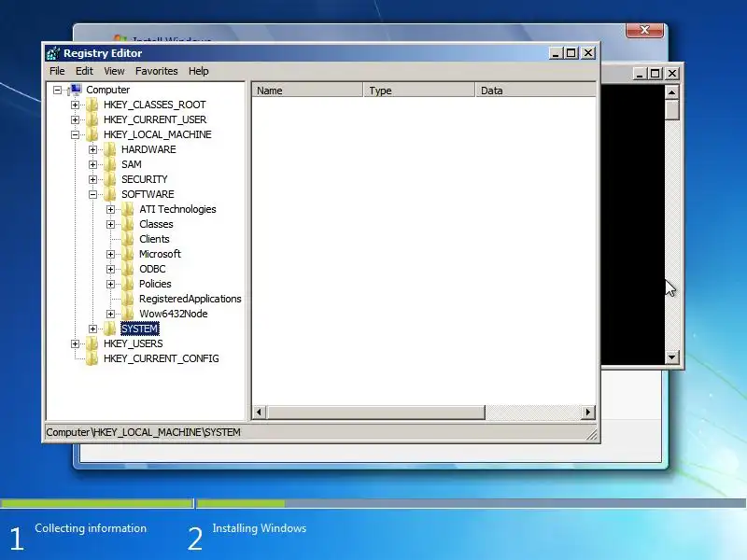Select the Clients key label

point(154,239)
